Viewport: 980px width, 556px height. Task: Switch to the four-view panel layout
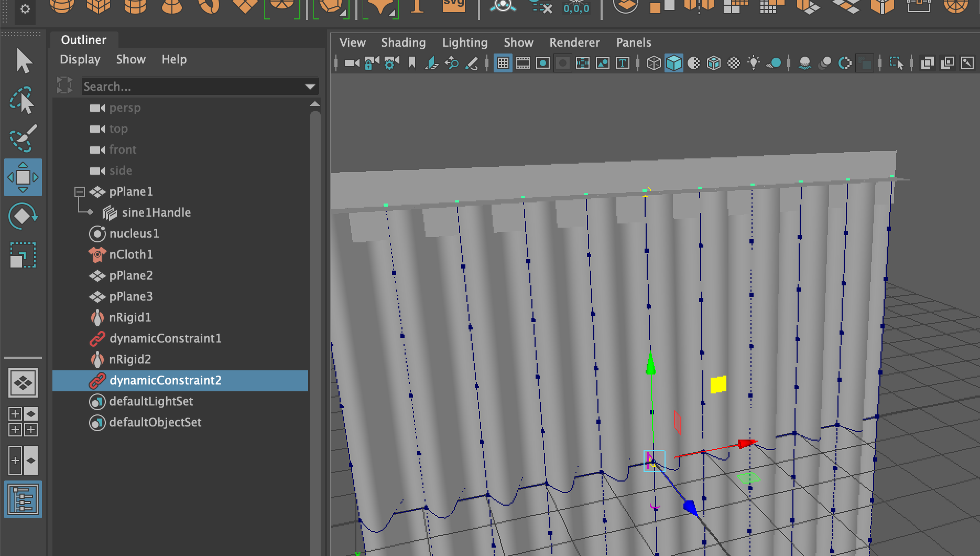[23, 422]
